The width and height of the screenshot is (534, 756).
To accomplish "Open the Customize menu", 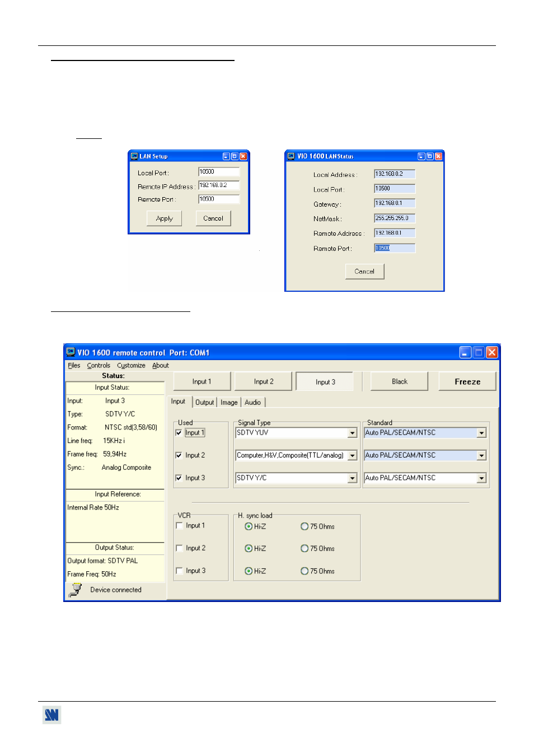I will point(131,366).
